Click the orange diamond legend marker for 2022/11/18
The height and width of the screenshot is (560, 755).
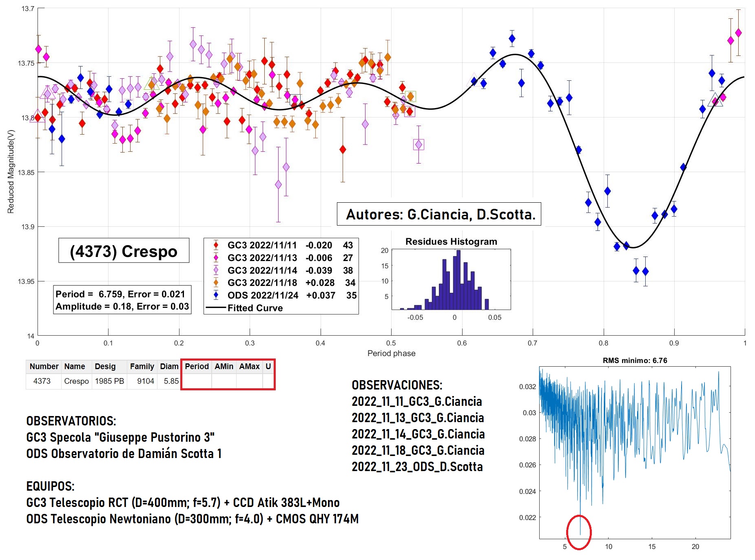(216, 283)
